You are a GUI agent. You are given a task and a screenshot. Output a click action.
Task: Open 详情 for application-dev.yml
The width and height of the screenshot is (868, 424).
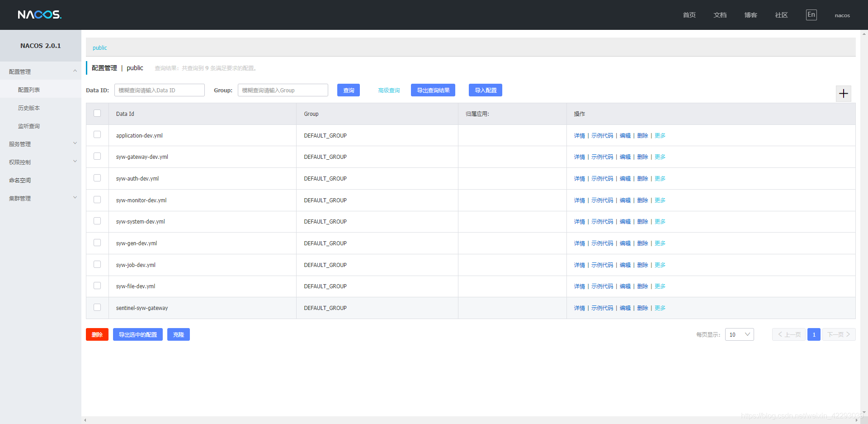coord(580,135)
